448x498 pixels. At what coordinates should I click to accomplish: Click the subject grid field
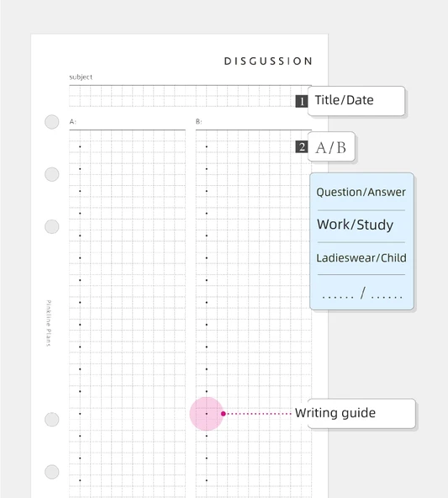click(x=190, y=96)
